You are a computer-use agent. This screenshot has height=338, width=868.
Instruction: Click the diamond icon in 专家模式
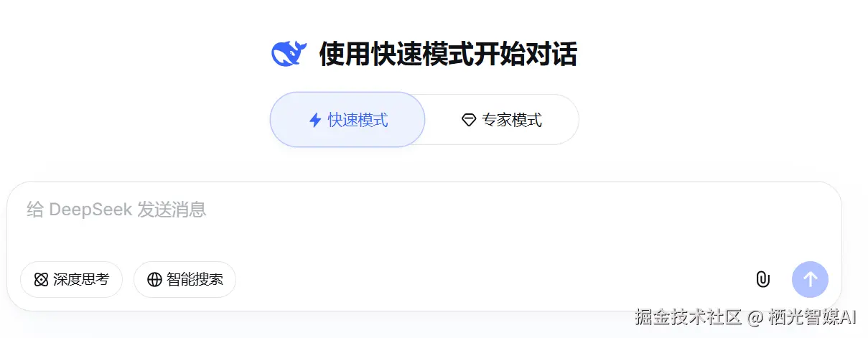pyautogui.click(x=469, y=120)
